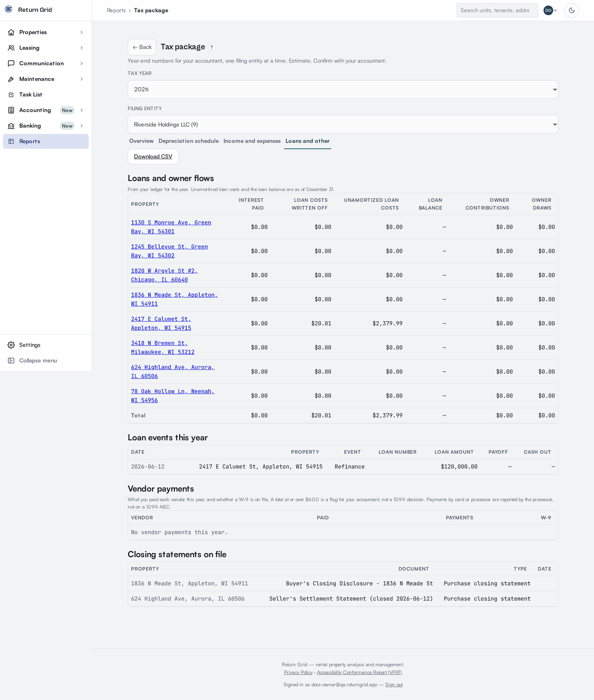Screen dimensions: 594x700
Task: Open the Filing Entity dropdown
Action: 343,124
